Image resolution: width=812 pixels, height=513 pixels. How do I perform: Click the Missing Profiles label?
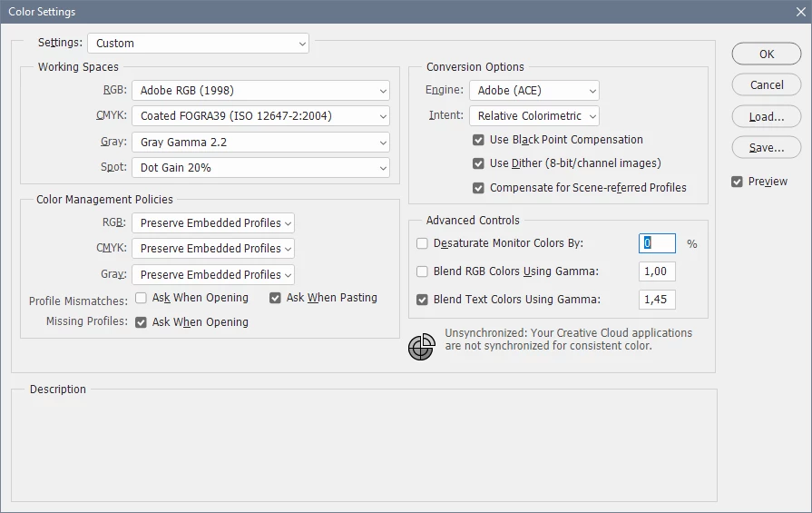click(x=86, y=321)
